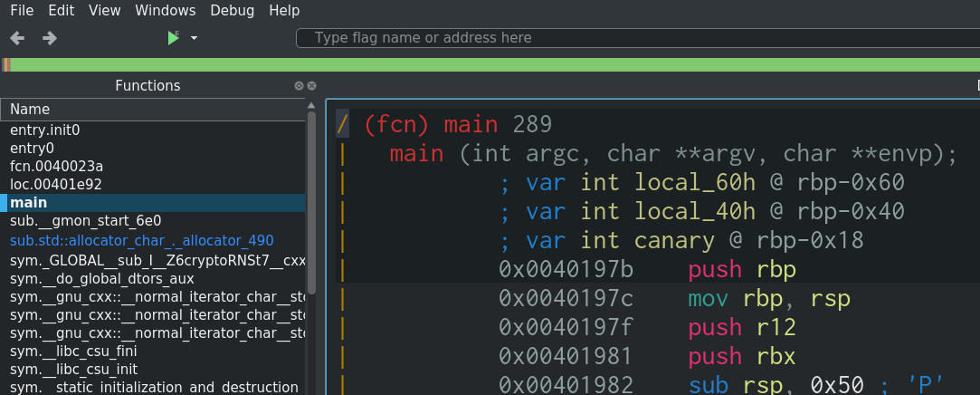Click the green address overview bar
The height and width of the screenshot is (395, 980).
(490, 64)
